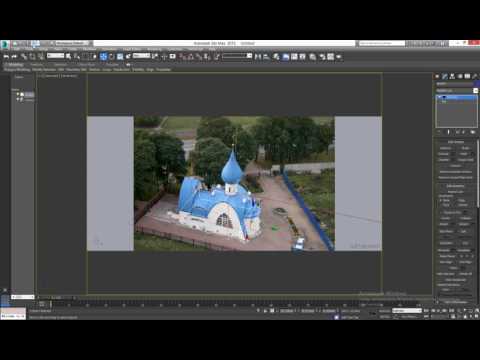Activate the Select and Link tool
The image size is (480, 360).
pos(24,57)
